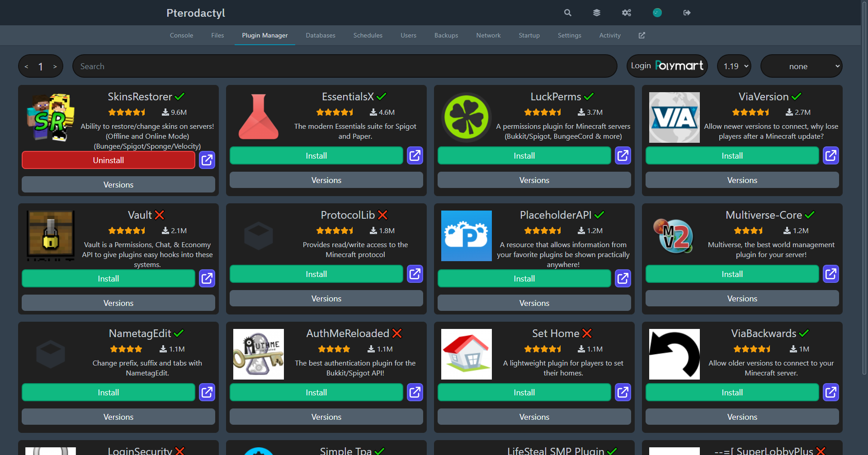The height and width of the screenshot is (455, 868).
Task: Switch to the Console tab
Action: point(181,35)
